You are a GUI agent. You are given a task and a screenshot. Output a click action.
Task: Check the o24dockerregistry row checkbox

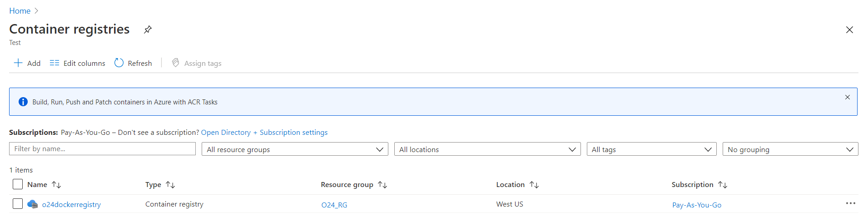[18, 204]
